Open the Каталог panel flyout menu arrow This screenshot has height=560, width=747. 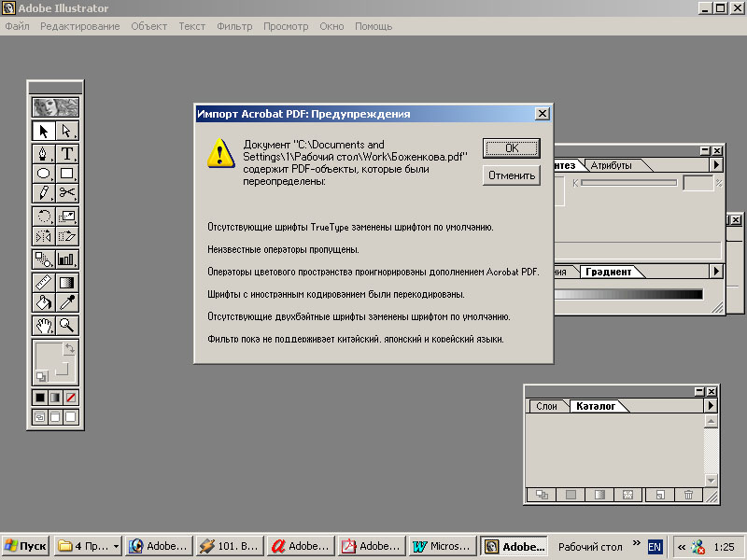click(x=711, y=405)
